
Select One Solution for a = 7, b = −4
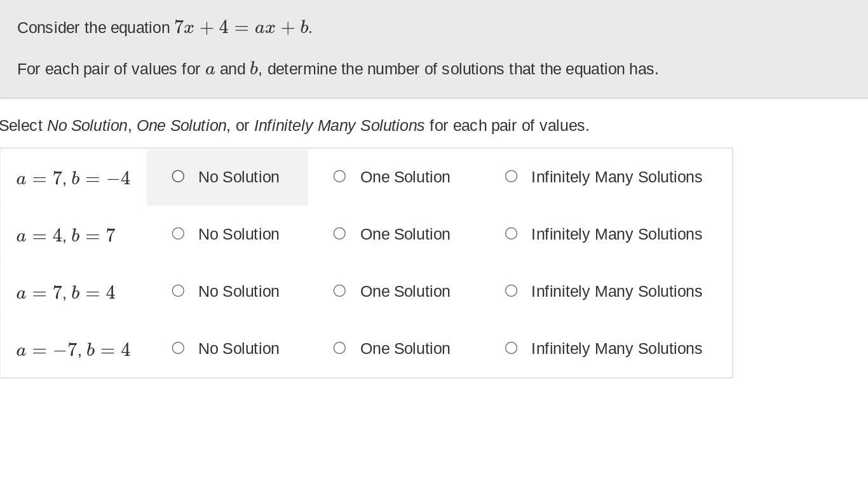point(339,177)
